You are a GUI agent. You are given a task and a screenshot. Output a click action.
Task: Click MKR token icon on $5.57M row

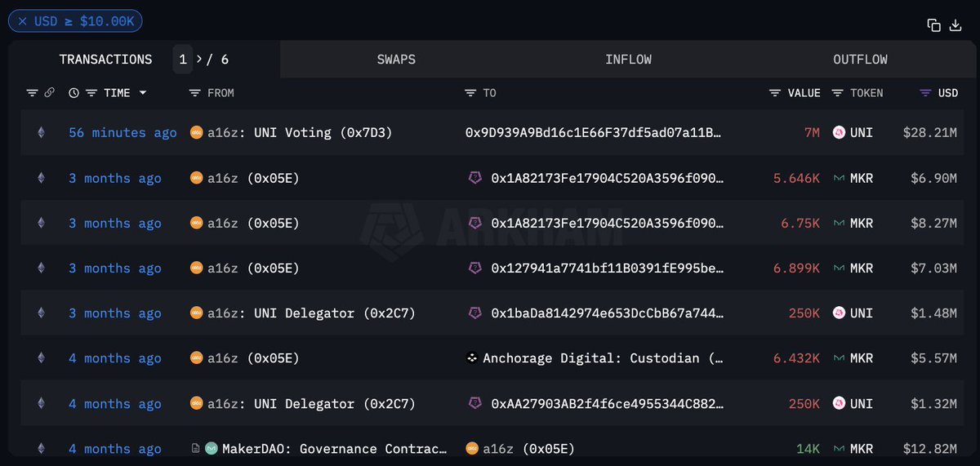(x=838, y=357)
